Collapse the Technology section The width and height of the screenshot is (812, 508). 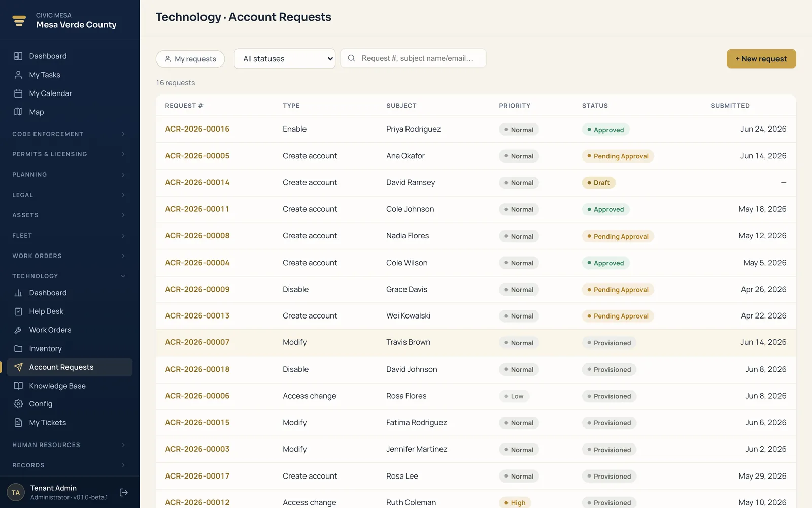click(70, 276)
